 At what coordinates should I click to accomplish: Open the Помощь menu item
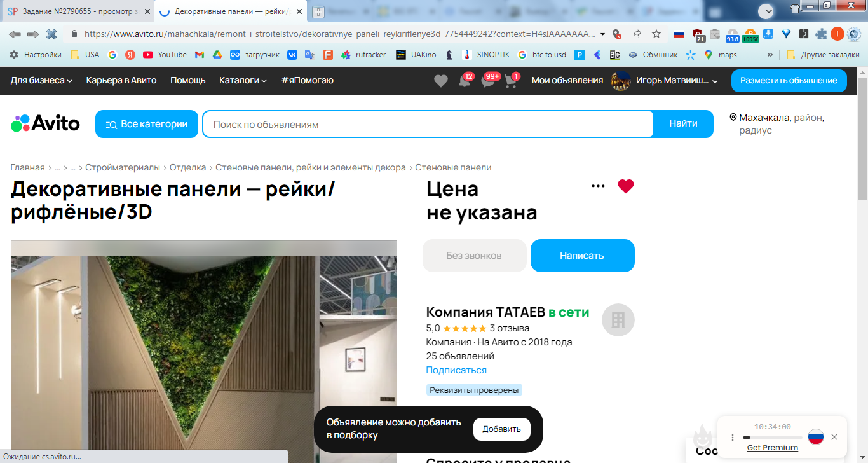coord(188,81)
